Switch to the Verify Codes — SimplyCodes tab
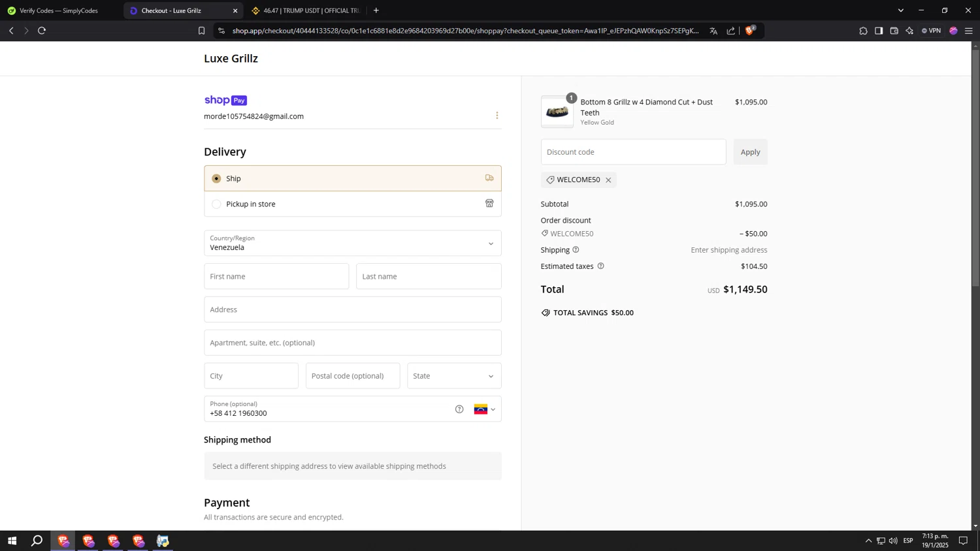980x551 pixels. pyautogui.click(x=59, y=10)
